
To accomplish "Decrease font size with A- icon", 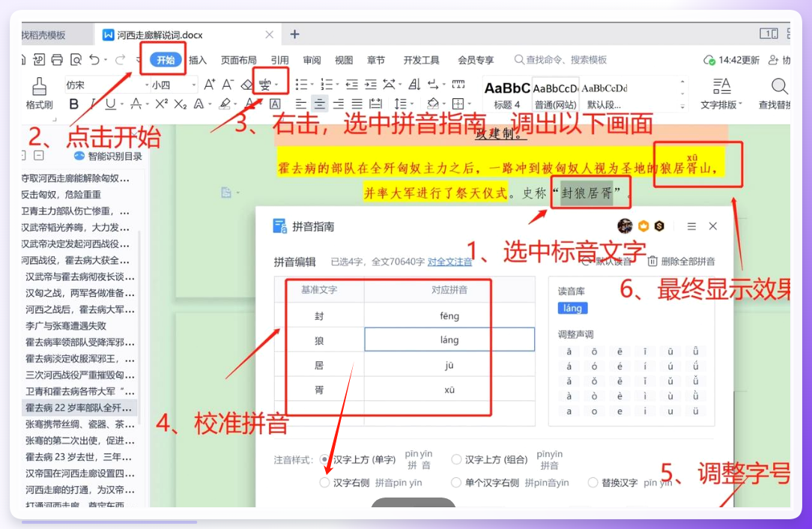I will click(x=228, y=85).
